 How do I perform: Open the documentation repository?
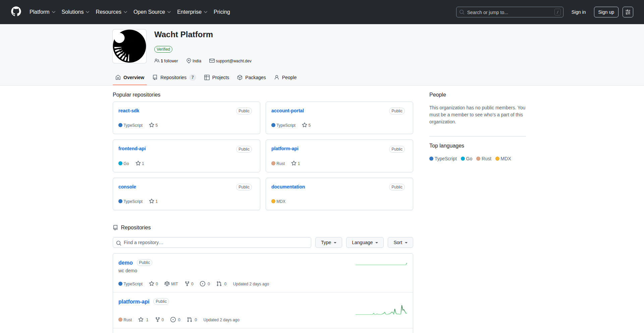288,187
